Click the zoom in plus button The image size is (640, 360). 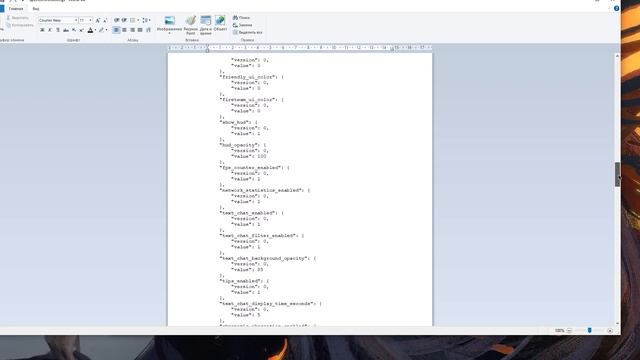[x=610, y=331]
